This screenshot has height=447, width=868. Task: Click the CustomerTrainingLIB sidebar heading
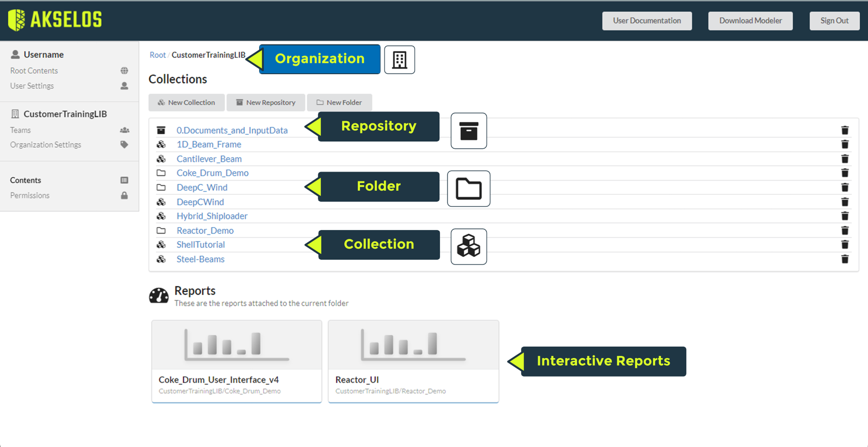pyautogui.click(x=65, y=114)
